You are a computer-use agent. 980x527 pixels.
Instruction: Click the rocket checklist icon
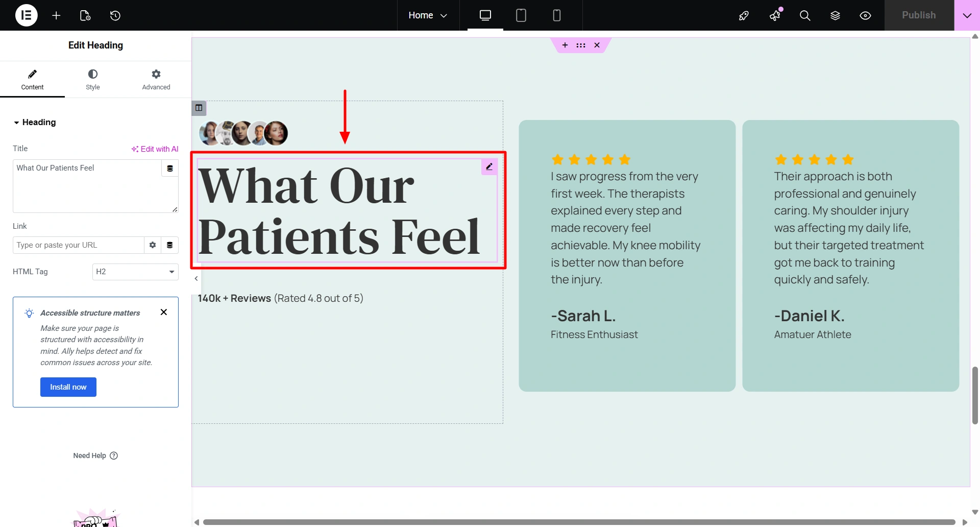click(x=744, y=16)
